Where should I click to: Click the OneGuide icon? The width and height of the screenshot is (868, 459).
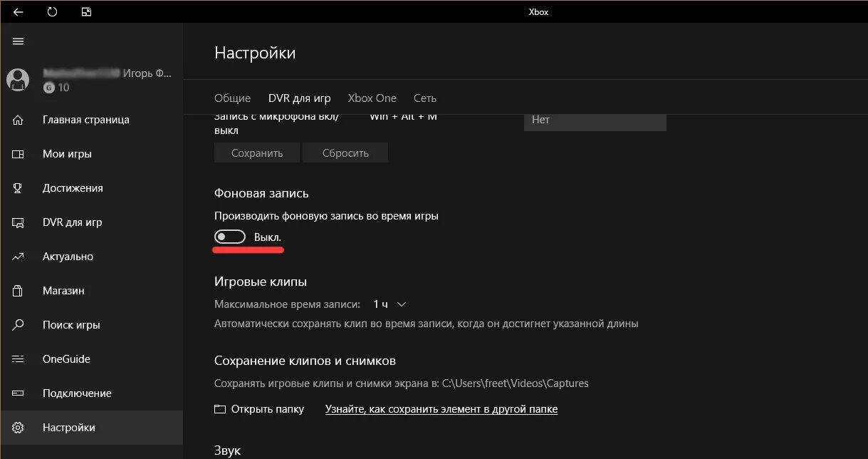[19, 359]
